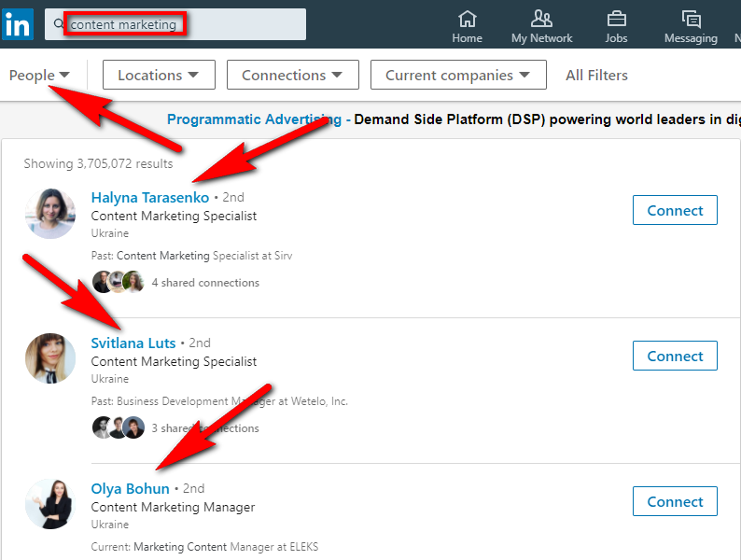Open the Programmatic Advertising ad link
Viewport: 741px width, 560px height.
(x=254, y=119)
